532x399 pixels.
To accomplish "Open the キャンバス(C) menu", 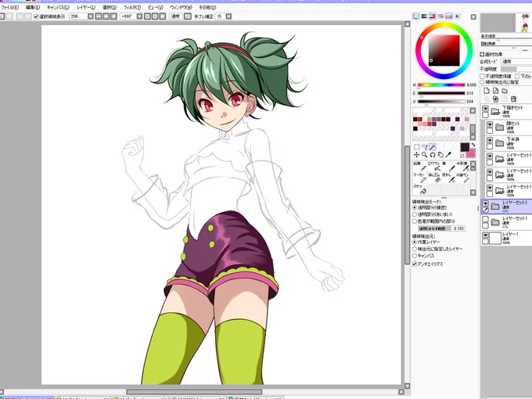I will tap(58, 7).
